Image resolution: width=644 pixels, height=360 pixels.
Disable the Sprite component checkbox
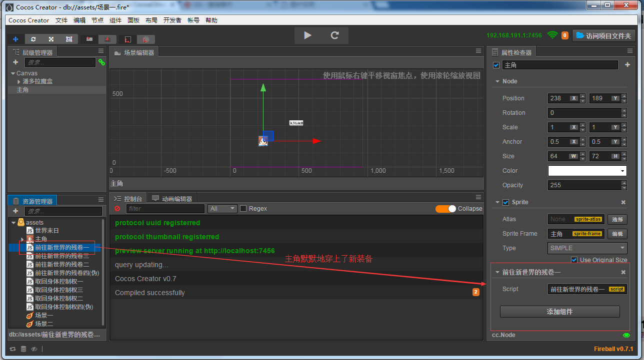click(506, 202)
